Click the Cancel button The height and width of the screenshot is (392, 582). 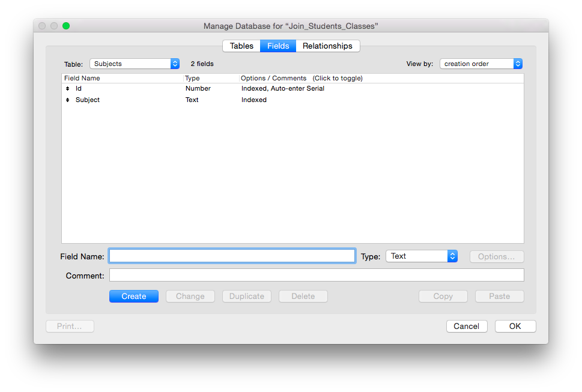(x=467, y=327)
